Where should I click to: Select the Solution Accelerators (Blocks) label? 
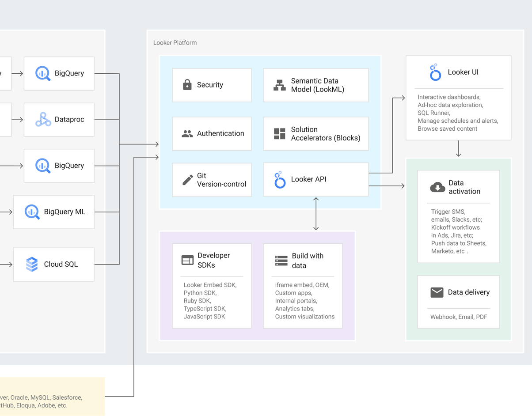pos(326,133)
